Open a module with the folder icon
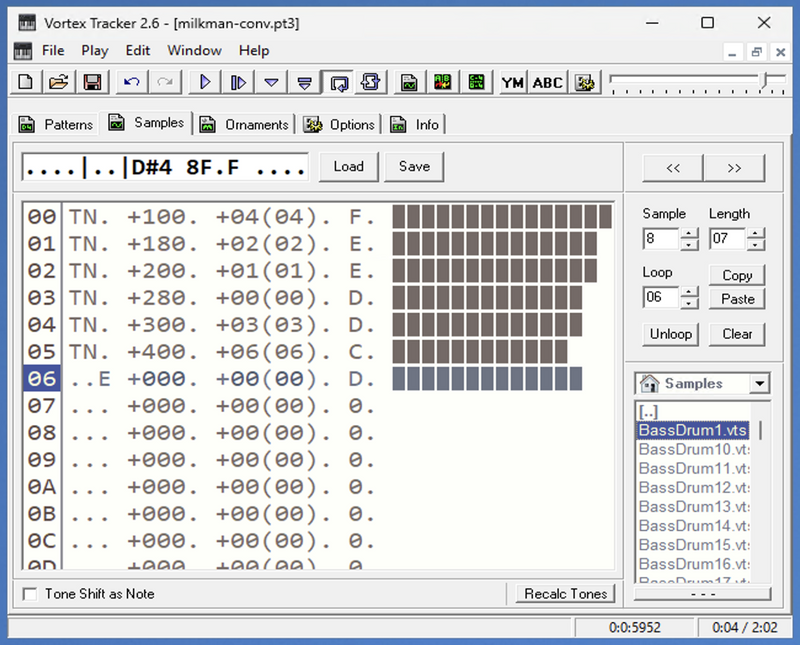The height and width of the screenshot is (645, 800). pyautogui.click(x=59, y=82)
